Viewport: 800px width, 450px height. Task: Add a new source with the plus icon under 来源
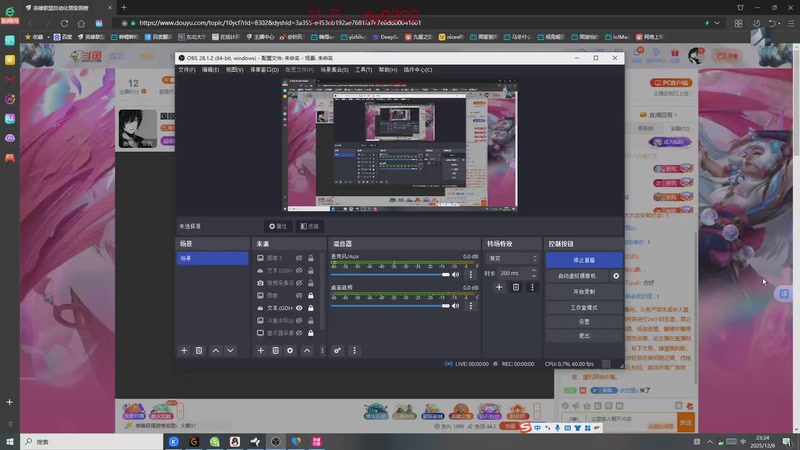click(261, 351)
